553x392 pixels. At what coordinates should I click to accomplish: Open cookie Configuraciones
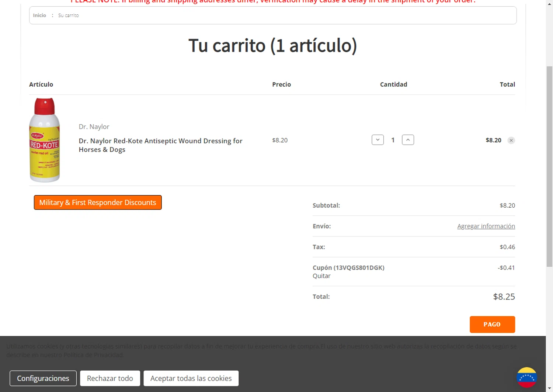coord(43,378)
